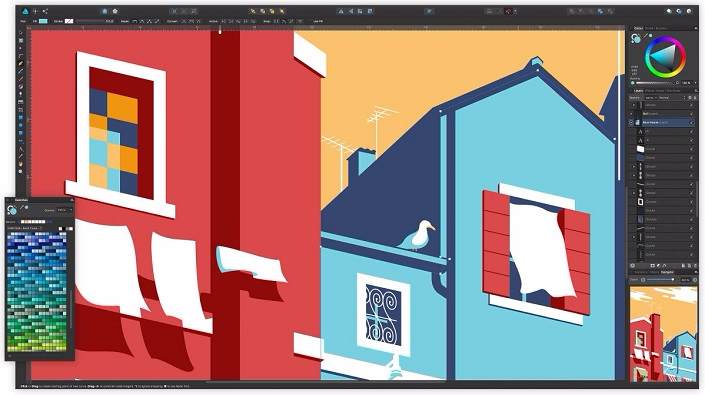Toggle visibility of the Blue House layer
The width and height of the screenshot is (705, 395).
[692, 122]
